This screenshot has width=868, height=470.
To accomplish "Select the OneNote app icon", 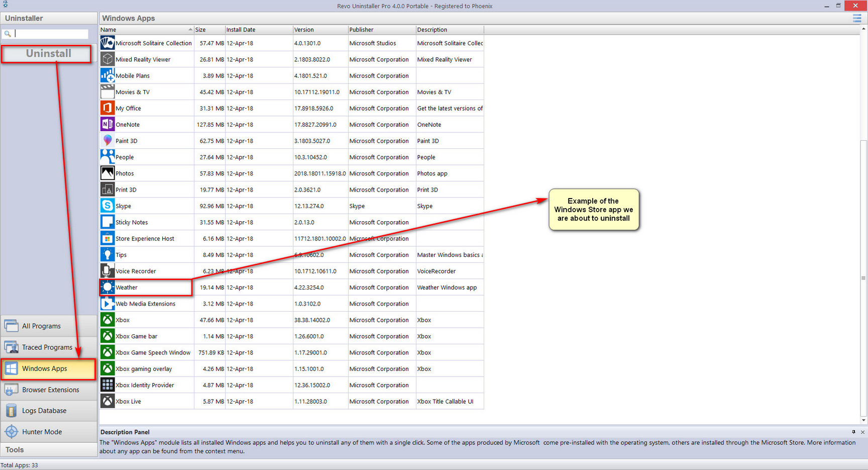I will tap(107, 124).
